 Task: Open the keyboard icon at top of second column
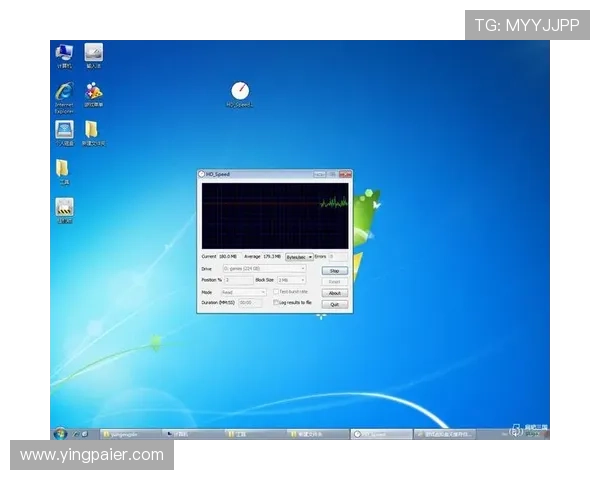(93, 52)
